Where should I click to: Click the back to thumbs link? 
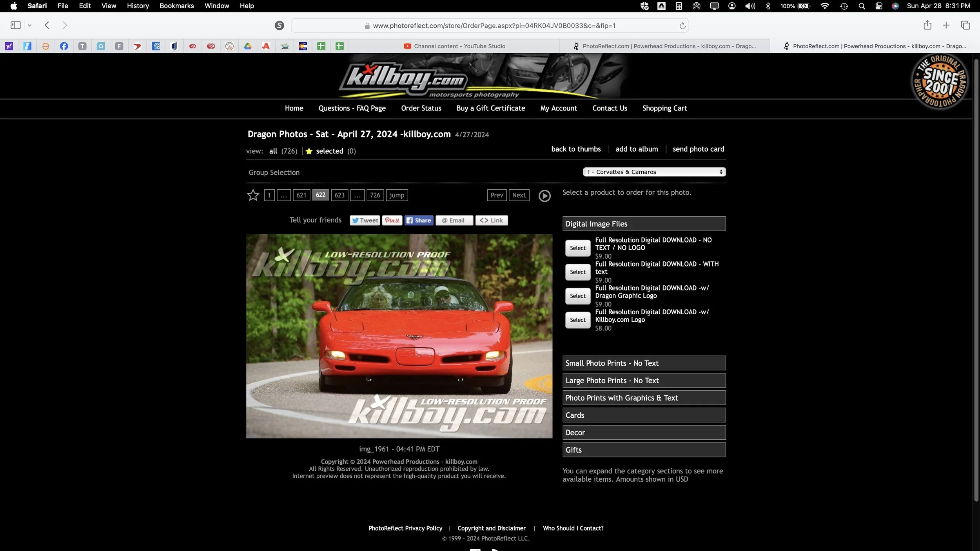click(x=575, y=149)
